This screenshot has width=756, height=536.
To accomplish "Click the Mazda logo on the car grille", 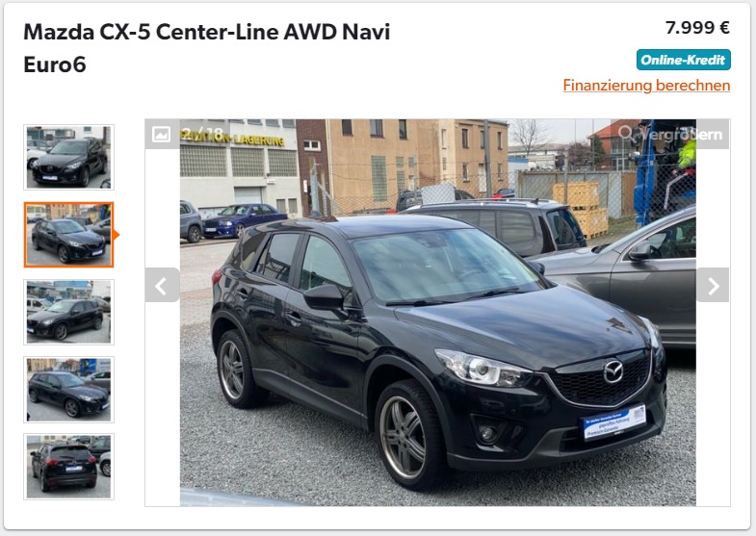I will (613, 371).
